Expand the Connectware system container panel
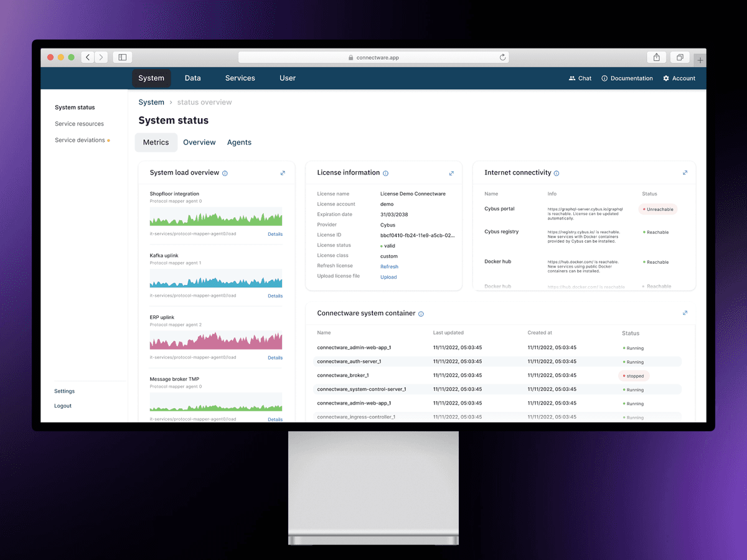 pos(685,313)
